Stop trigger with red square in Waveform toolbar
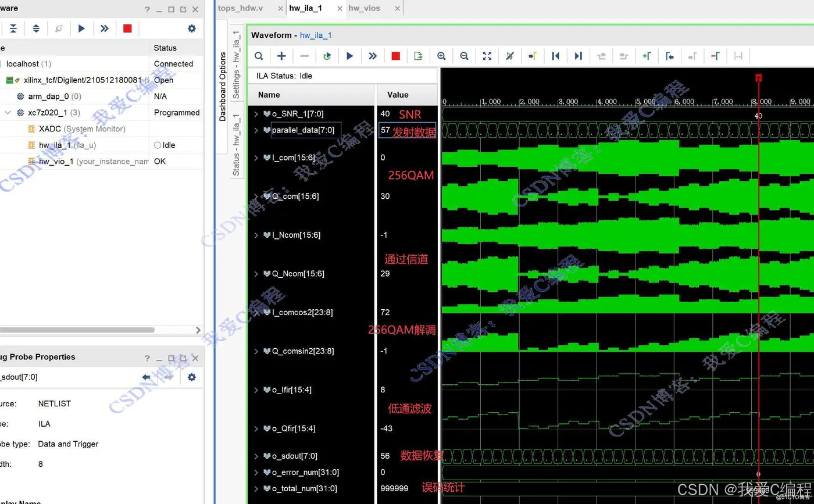This screenshot has width=814, height=504. click(x=395, y=56)
